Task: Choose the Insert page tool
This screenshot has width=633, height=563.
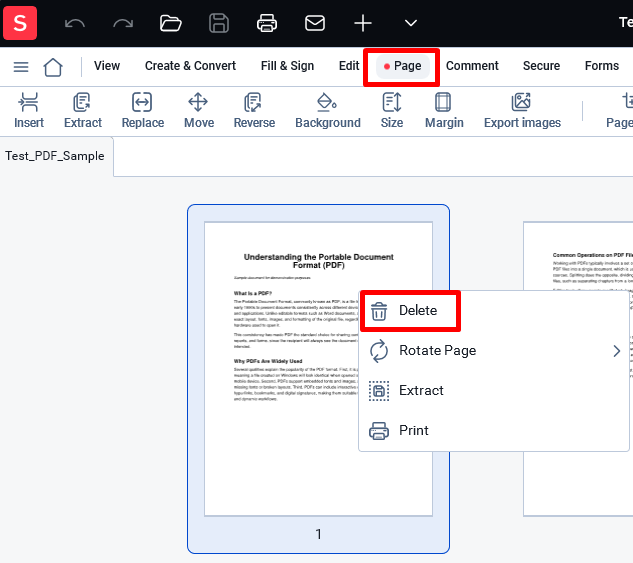Action: pyautogui.click(x=29, y=111)
